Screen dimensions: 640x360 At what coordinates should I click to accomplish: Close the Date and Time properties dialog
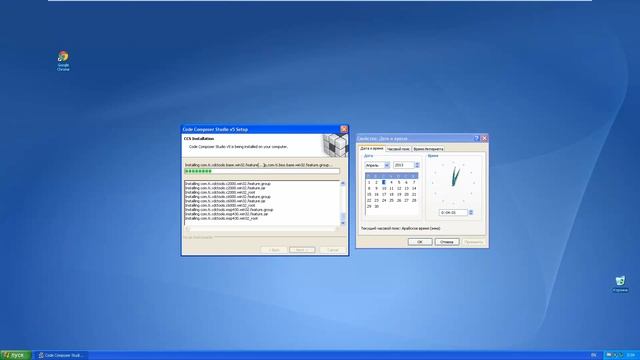[x=484, y=138]
